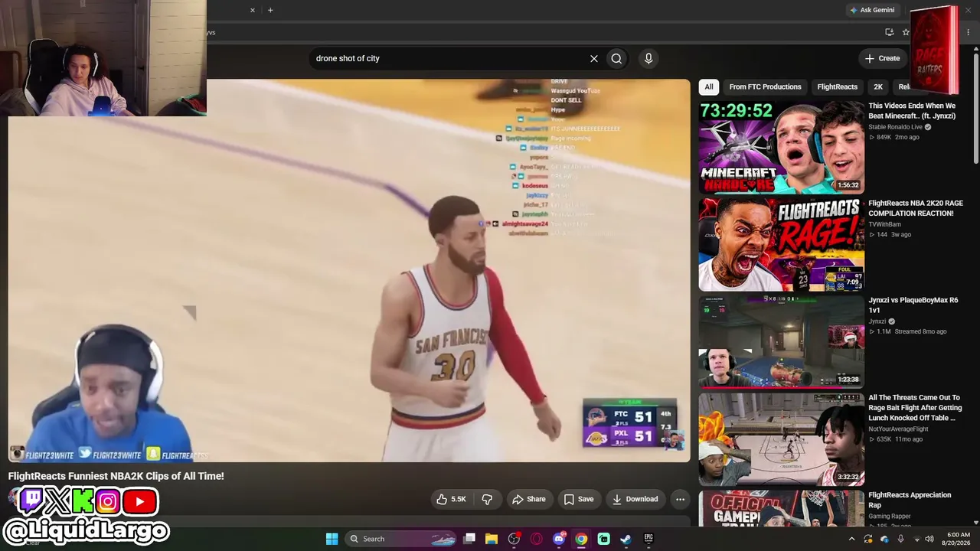Viewport: 980px width, 551px height.
Task: Click the microphone icon in system tray
Action: 900,539
